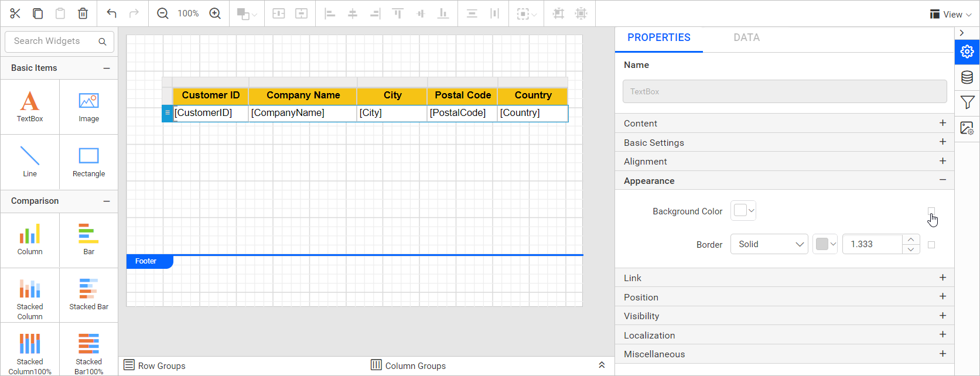Click the make same size icon
The height and width of the screenshot is (376, 980).
pos(581,13)
